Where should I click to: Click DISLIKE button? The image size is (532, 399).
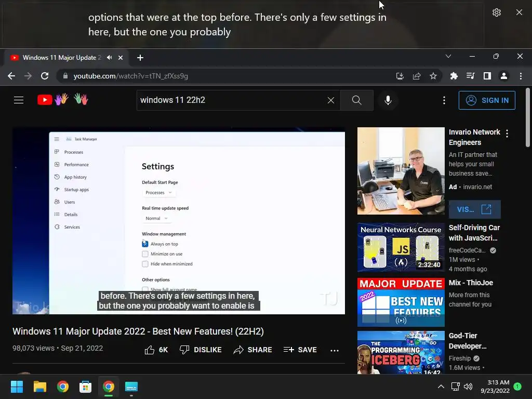pyautogui.click(x=201, y=350)
